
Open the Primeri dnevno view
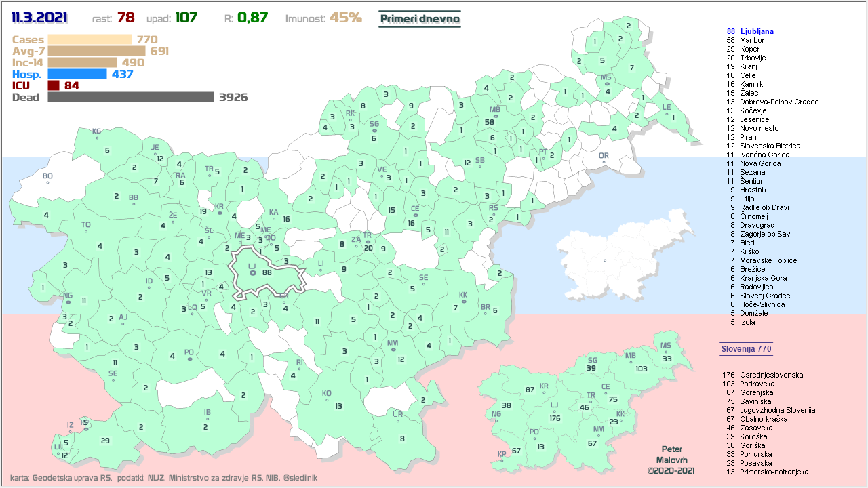[420, 19]
